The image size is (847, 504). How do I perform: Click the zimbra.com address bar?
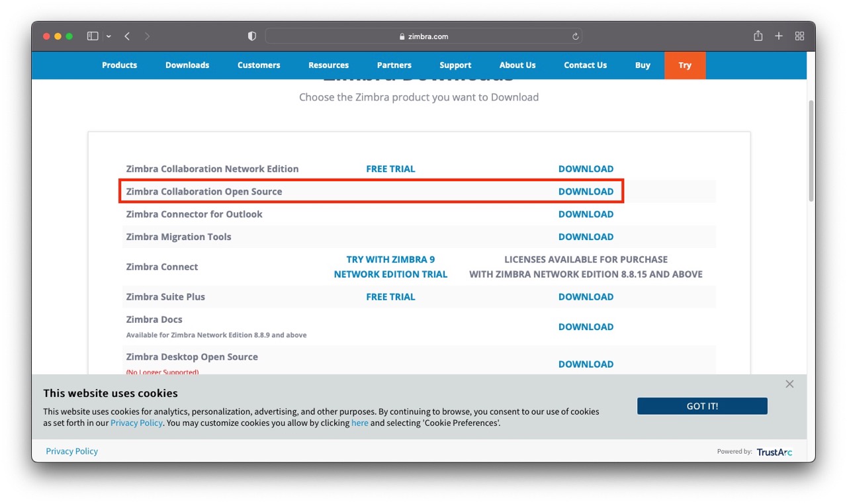(x=423, y=36)
